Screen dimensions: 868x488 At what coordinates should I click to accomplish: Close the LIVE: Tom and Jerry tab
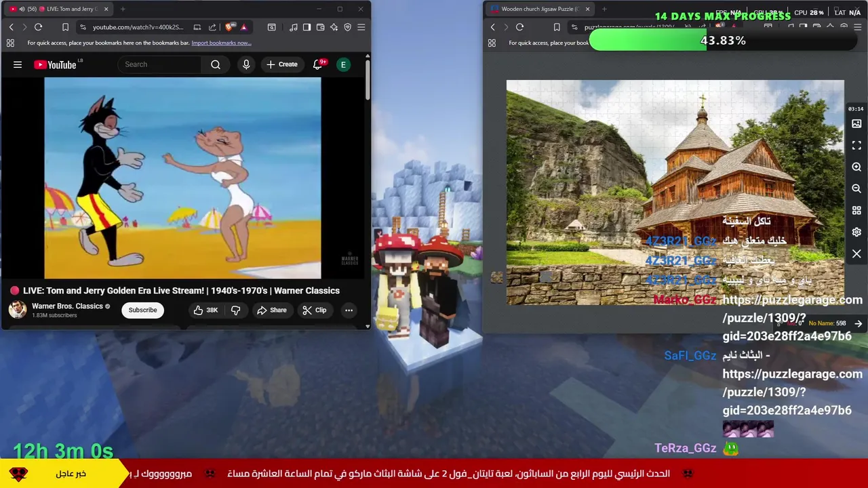[107, 9]
